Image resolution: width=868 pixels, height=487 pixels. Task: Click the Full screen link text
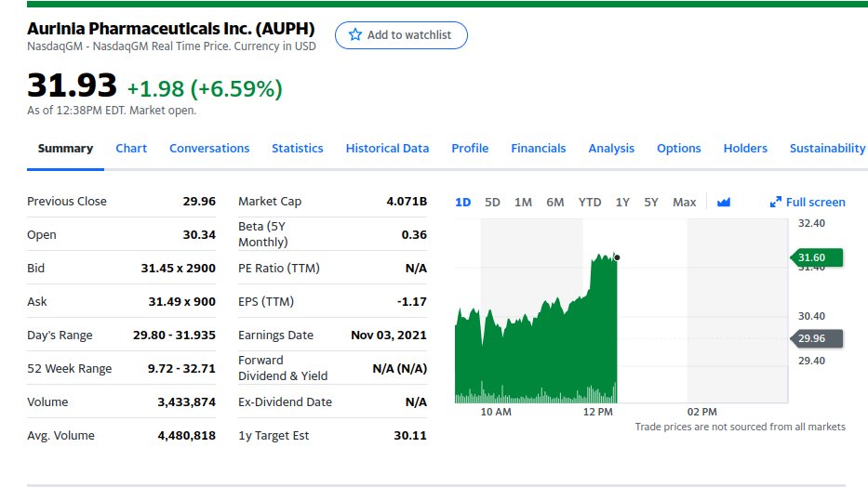815,203
